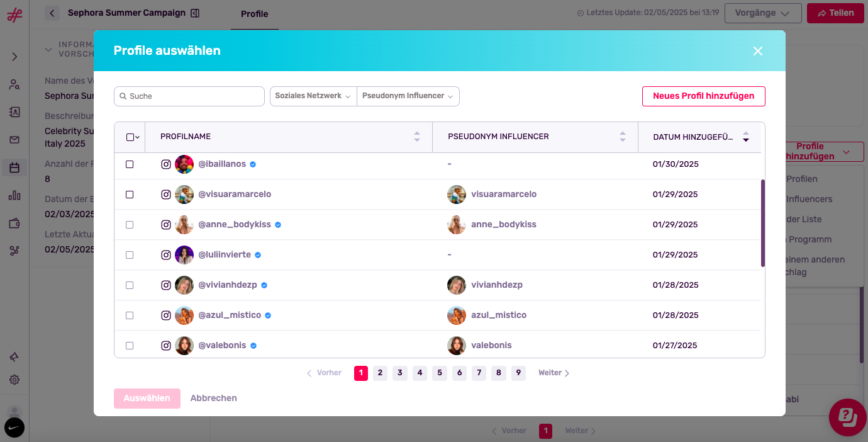
Task: Select current page 1 in dialog
Action: pos(361,373)
